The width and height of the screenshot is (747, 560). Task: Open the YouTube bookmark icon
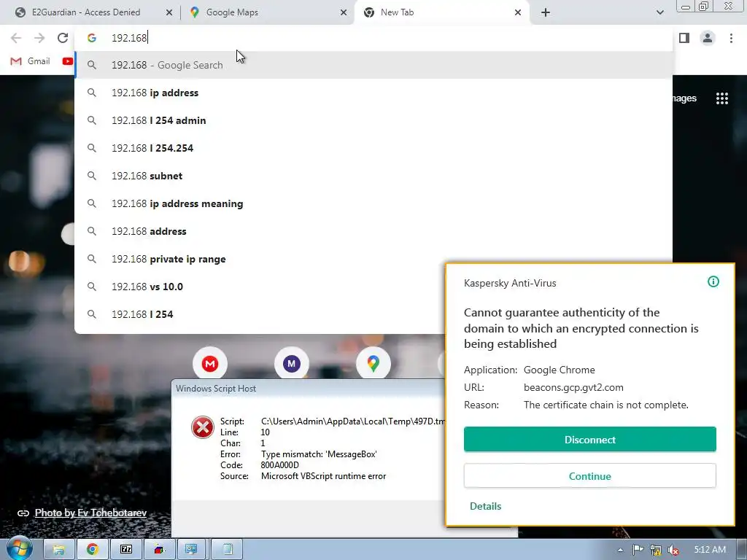[x=68, y=61]
